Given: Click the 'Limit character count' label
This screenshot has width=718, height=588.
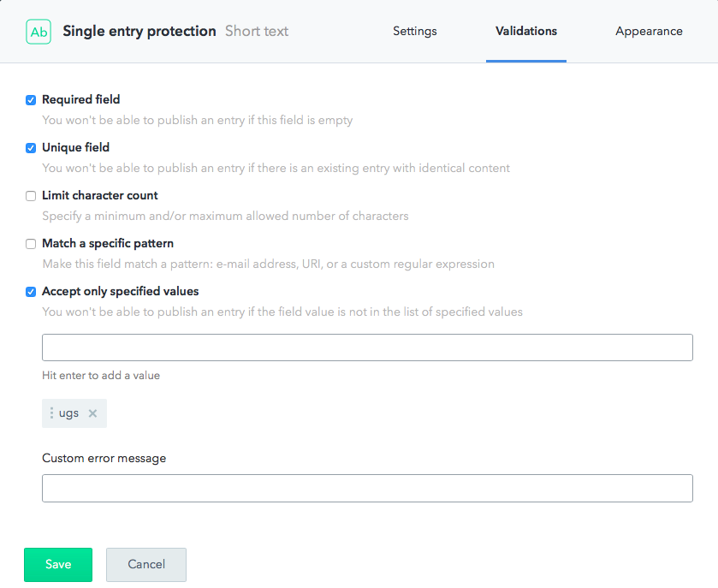Looking at the screenshot, I should click(100, 195).
